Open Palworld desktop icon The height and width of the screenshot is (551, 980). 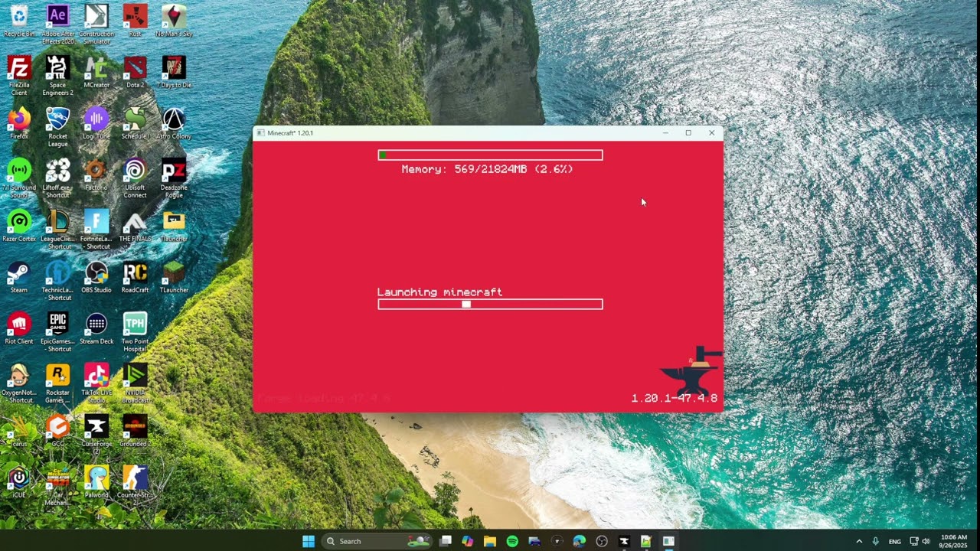point(96,482)
